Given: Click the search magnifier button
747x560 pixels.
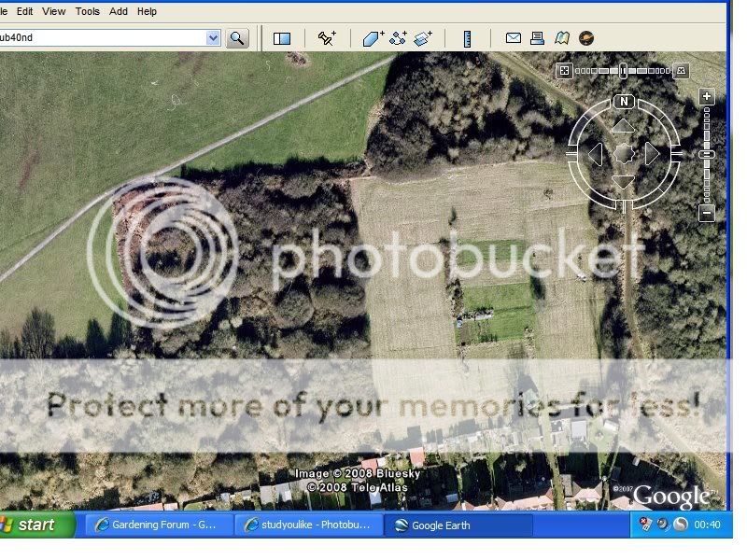Looking at the screenshot, I should [x=237, y=38].
